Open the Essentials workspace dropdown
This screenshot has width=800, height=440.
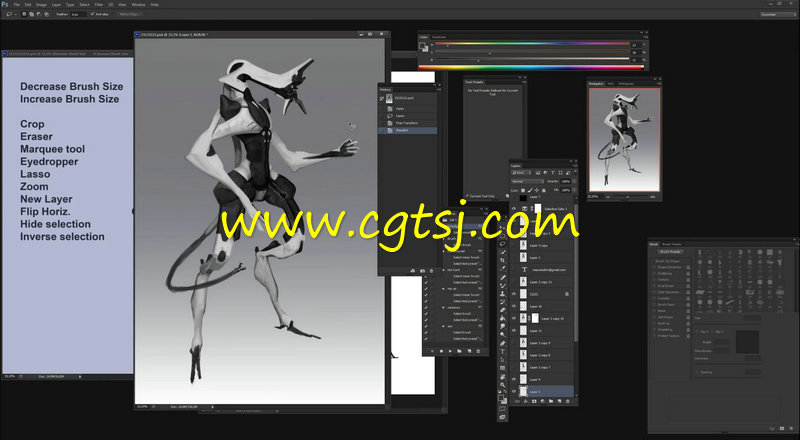coord(777,14)
